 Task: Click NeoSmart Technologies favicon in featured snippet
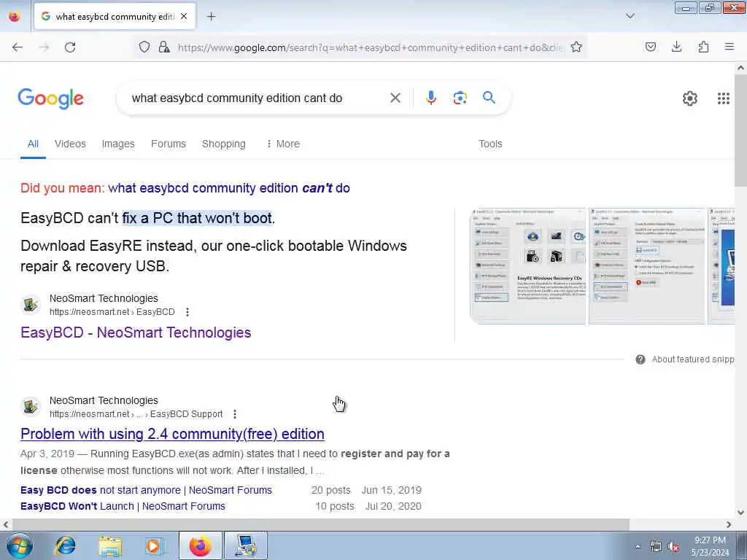coord(31,305)
